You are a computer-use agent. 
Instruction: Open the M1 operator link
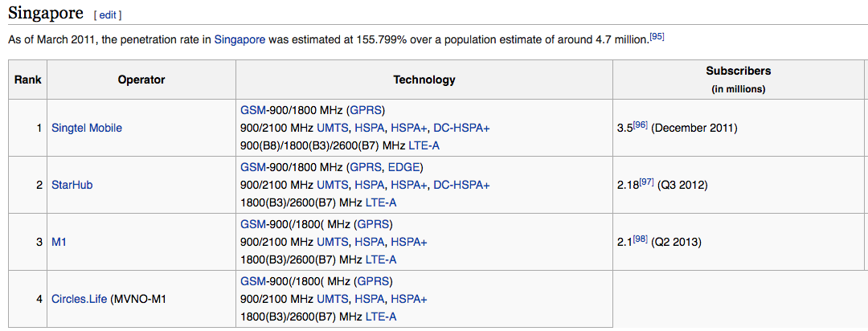tap(59, 242)
